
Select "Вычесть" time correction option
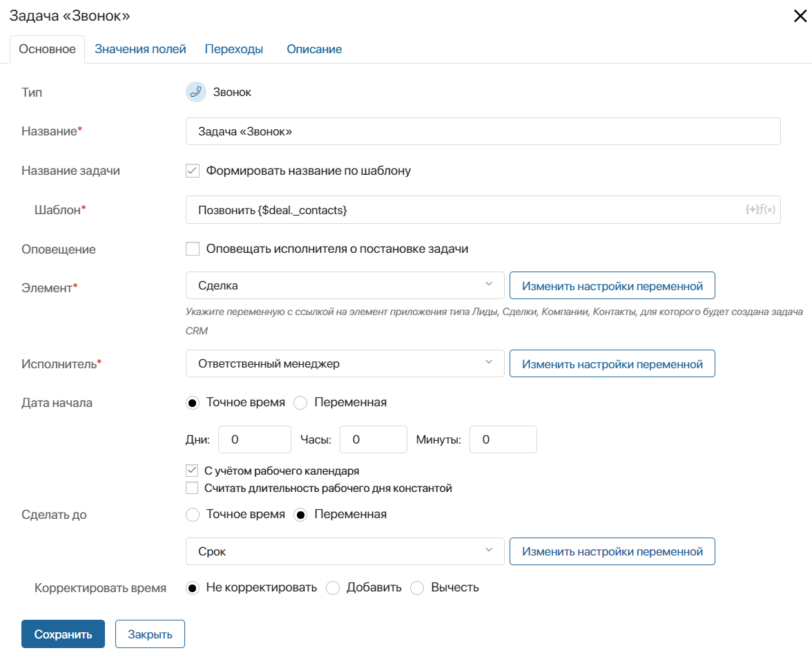pos(417,588)
